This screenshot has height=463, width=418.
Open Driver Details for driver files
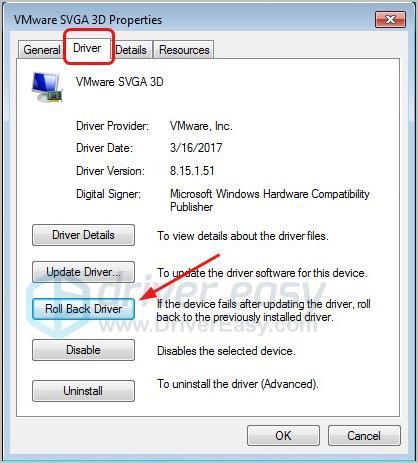pos(84,235)
